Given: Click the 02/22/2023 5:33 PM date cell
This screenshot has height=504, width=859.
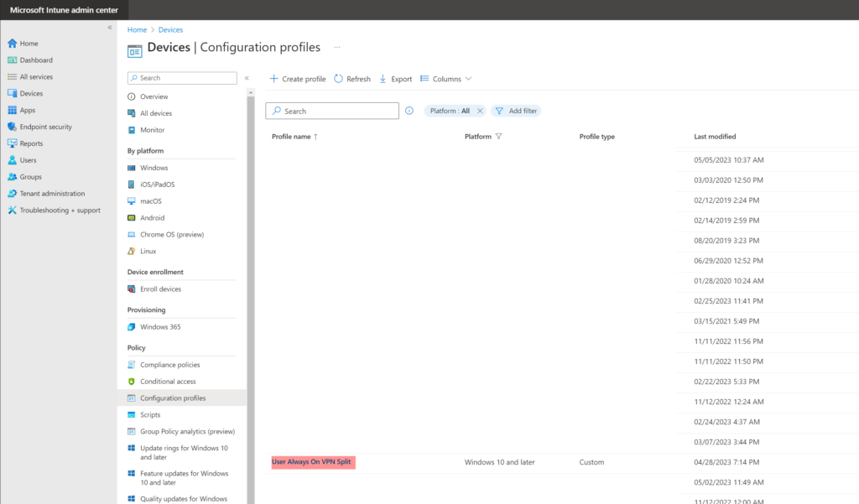Looking at the screenshot, I should click(x=726, y=382).
